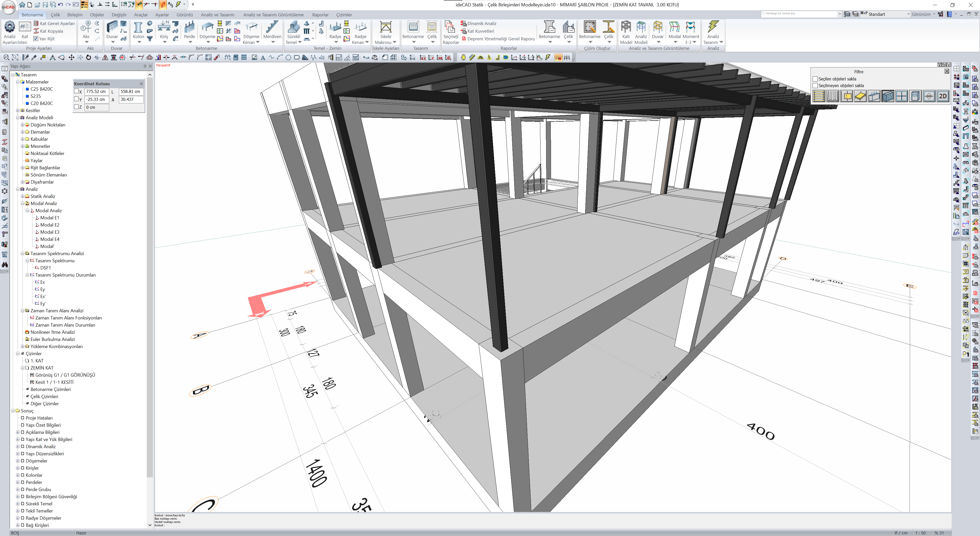This screenshot has width=980, height=536.
Task: Enable Seçilmeyen objeleri sakla checkbox
Action: coord(815,86)
